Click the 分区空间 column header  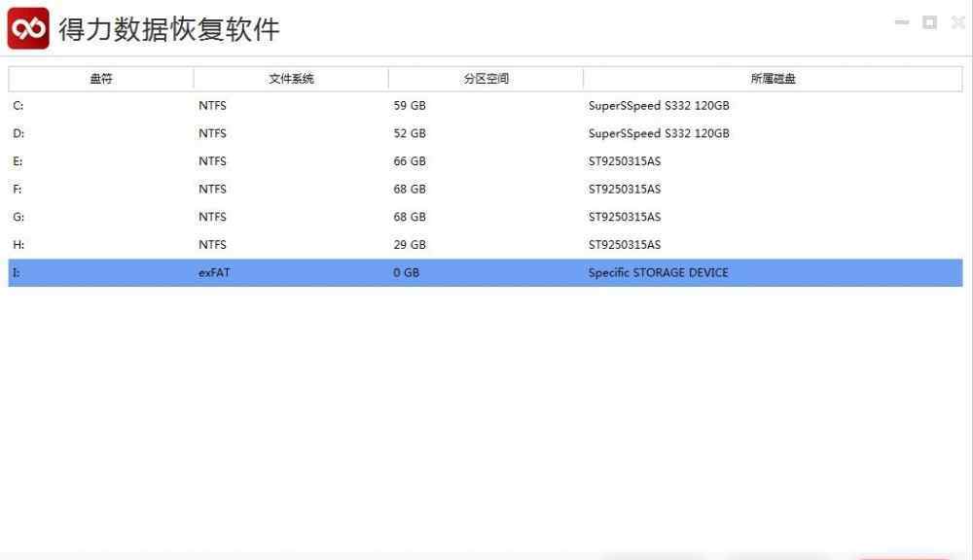(x=486, y=79)
